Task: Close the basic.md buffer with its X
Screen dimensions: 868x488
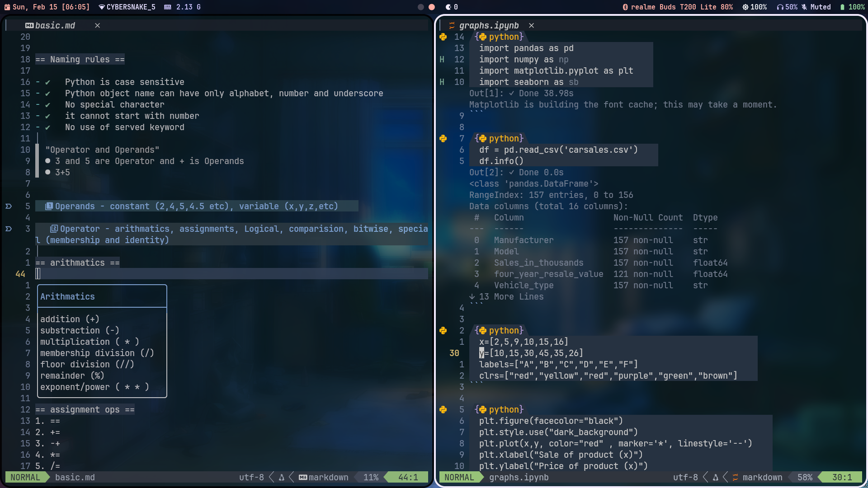Action: click(x=97, y=25)
